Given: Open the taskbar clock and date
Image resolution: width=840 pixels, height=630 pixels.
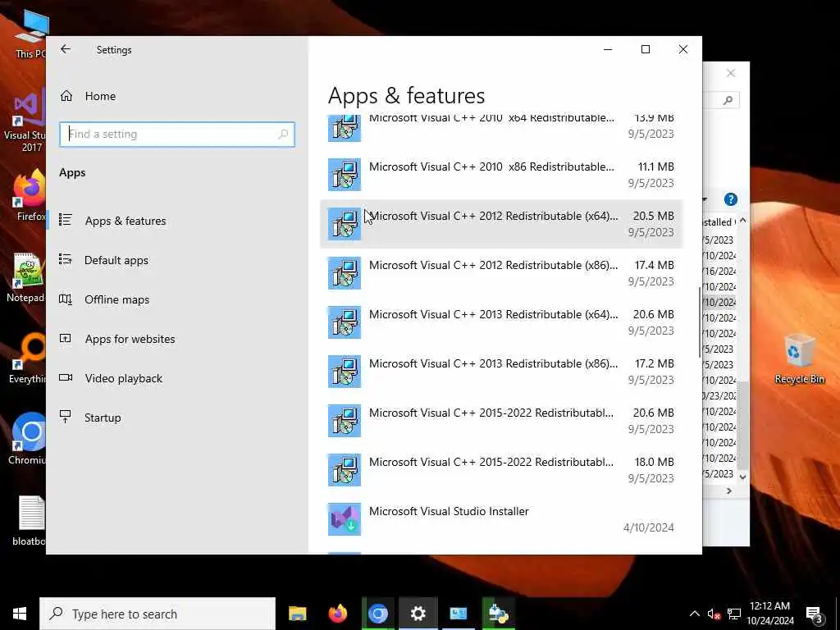Looking at the screenshot, I should pos(769,614).
